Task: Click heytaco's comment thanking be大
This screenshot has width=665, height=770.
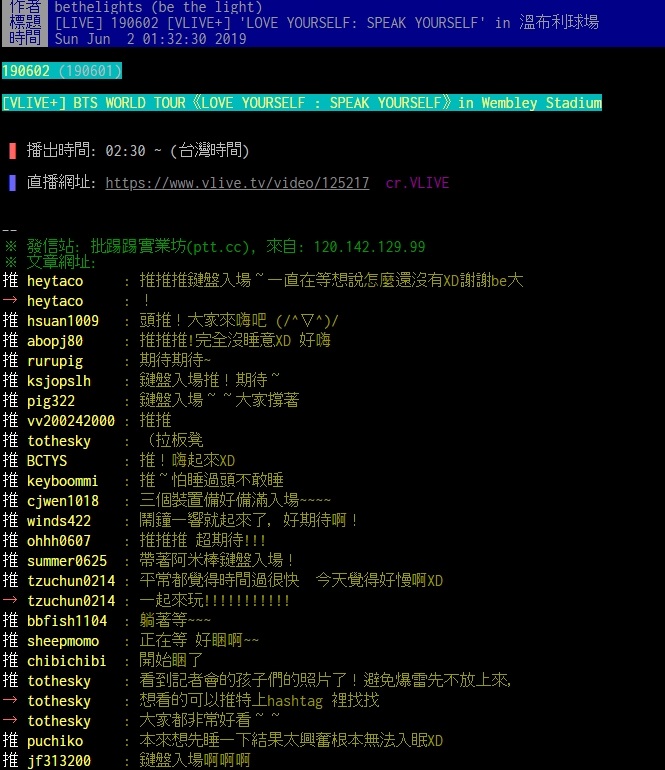Action: tap(332, 281)
